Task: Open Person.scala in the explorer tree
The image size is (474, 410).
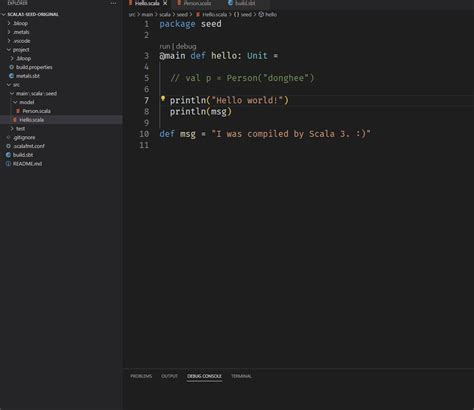Action: [x=37, y=111]
